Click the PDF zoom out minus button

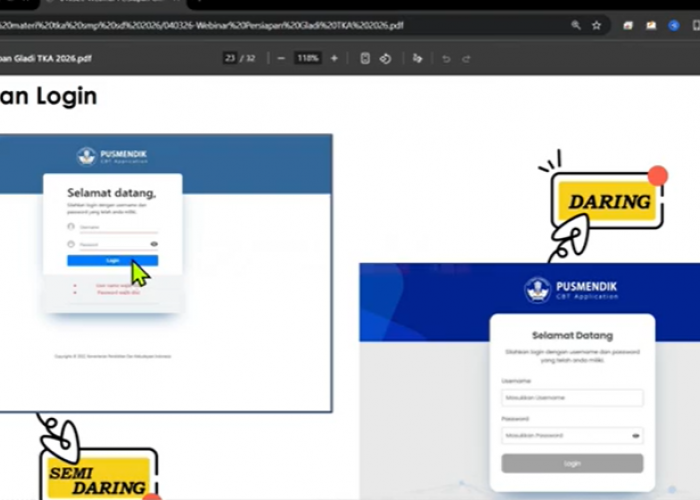[x=281, y=59]
